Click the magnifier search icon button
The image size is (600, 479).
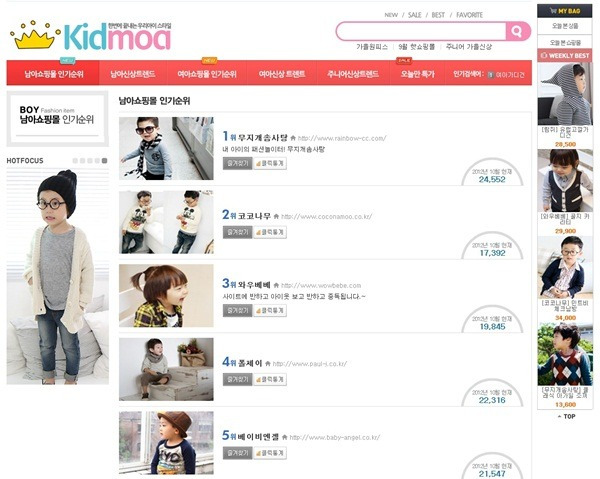pyautogui.click(x=517, y=31)
